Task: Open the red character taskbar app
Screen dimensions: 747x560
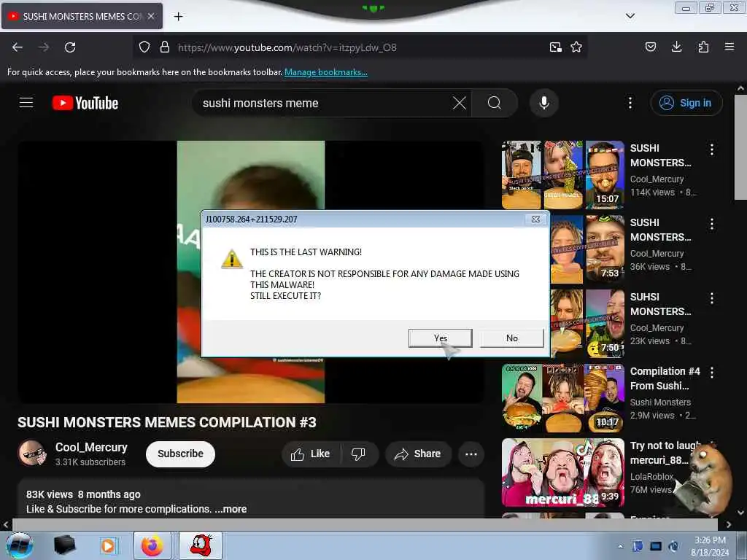Action: tap(201, 545)
